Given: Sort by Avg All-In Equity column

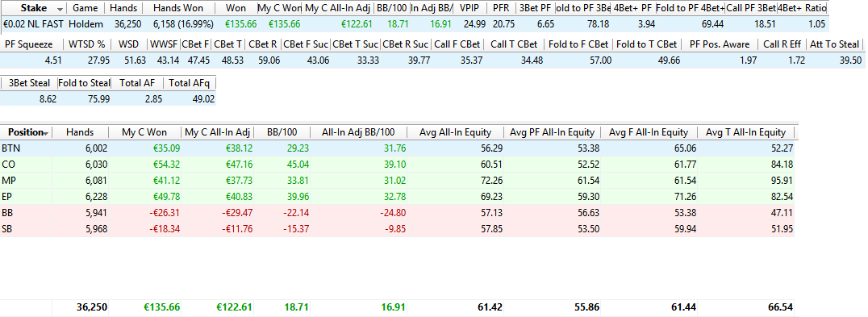Looking at the screenshot, I should (455, 132).
